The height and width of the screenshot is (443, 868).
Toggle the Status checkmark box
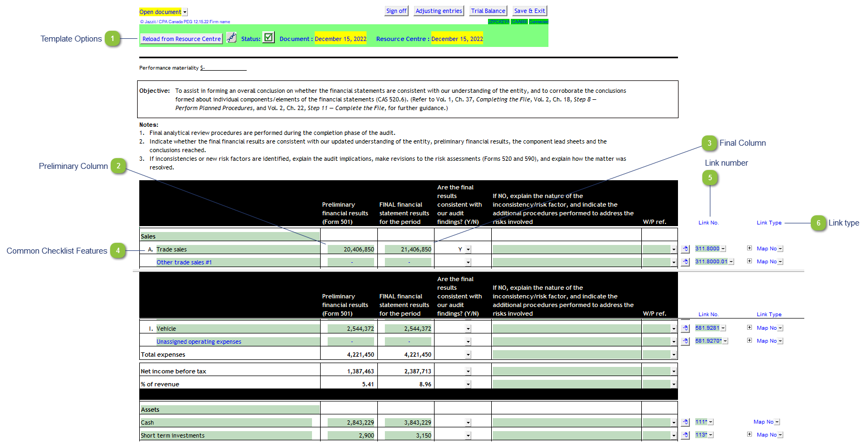click(268, 37)
